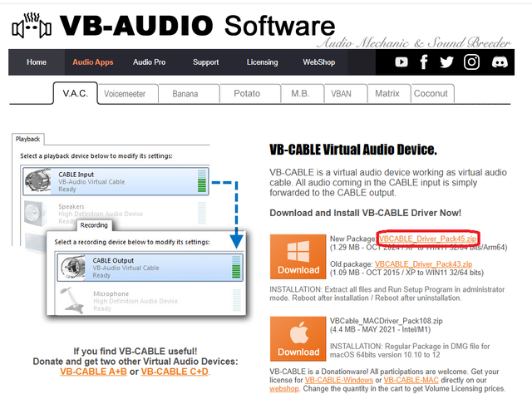
Task: Open the Support menu
Action: coord(205,62)
